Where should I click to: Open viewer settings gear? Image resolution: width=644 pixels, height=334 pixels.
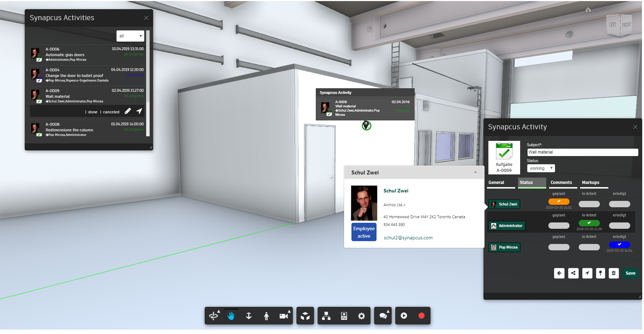tap(362, 316)
